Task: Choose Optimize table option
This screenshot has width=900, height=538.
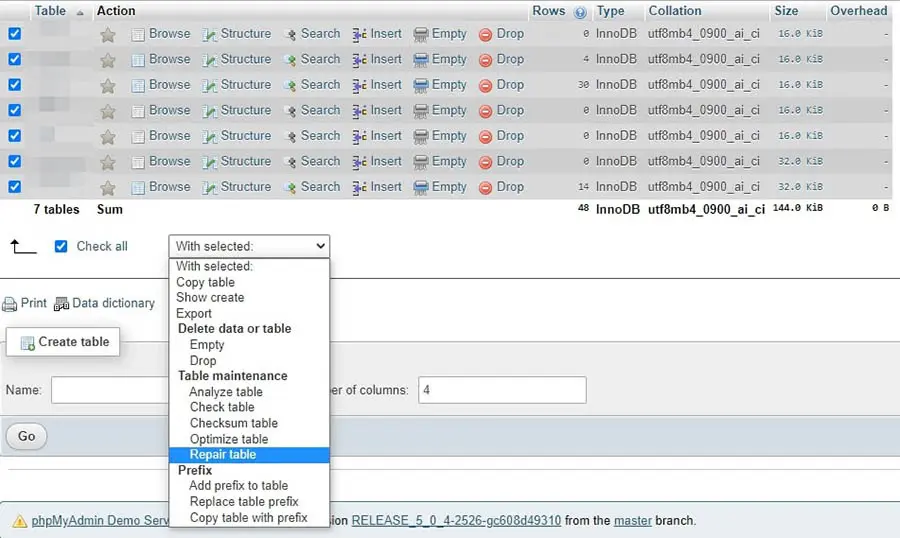Action: tap(228, 439)
